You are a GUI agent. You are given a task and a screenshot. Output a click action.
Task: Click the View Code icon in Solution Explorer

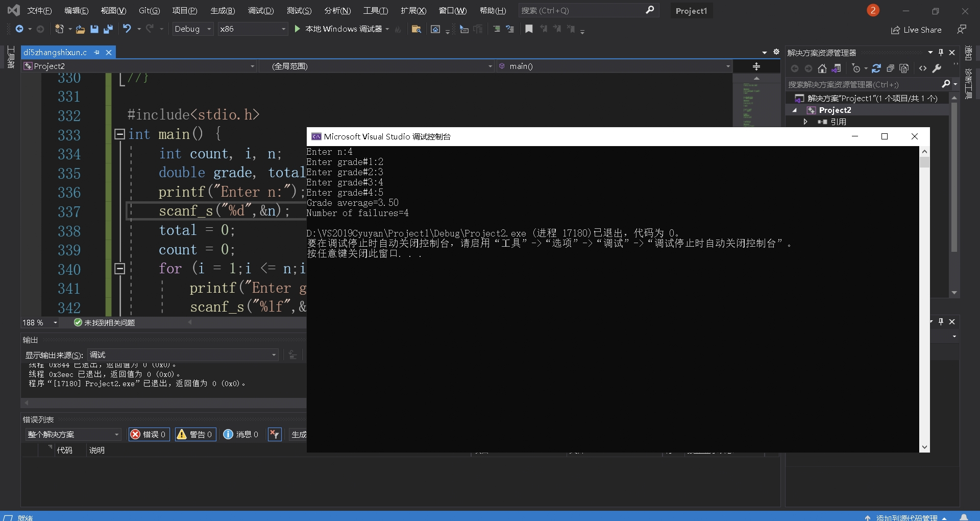click(x=923, y=68)
